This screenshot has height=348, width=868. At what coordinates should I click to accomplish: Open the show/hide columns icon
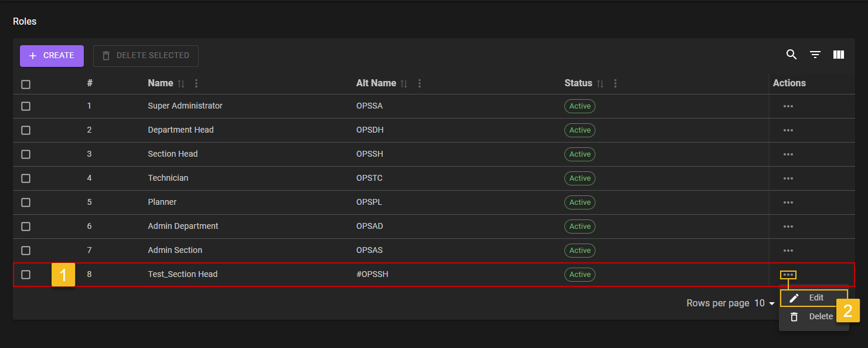(839, 55)
